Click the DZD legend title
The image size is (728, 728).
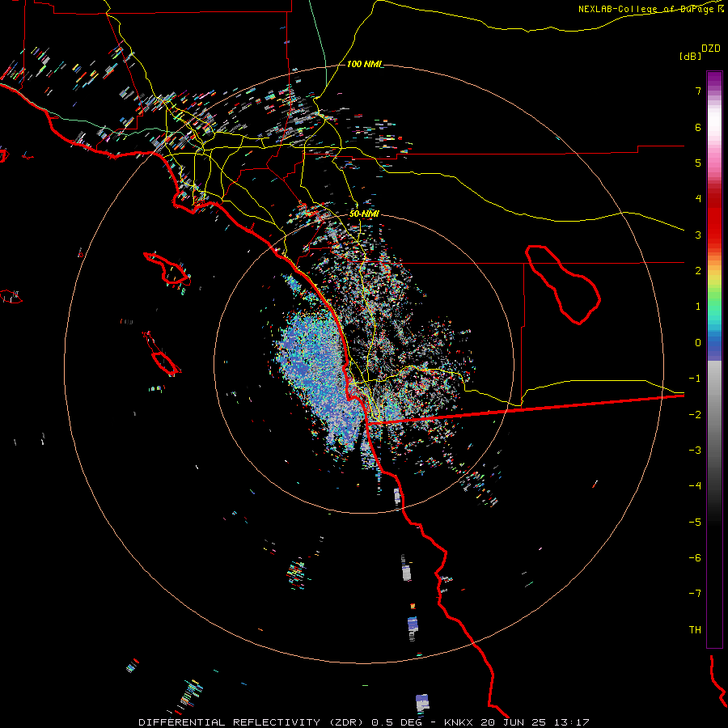(711, 49)
